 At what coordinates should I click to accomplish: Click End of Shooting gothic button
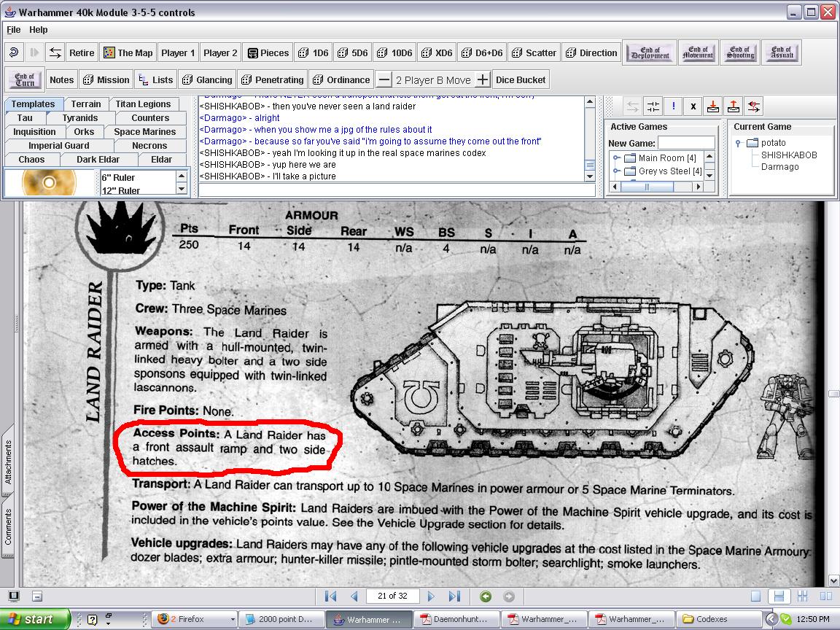point(740,52)
